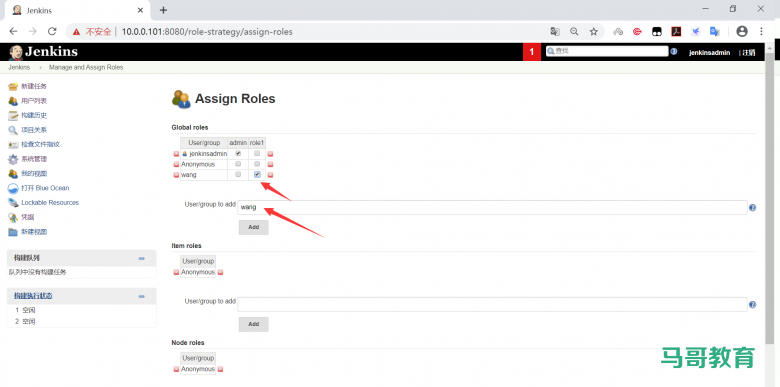Toggle role1 checkbox for jenkinsadmin

[x=257, y=153]
